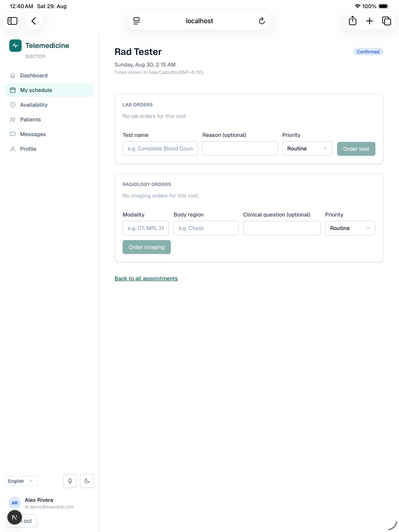Click the Rad Tester heading
This screenshot has width=399, height=532.
(138, 52)
